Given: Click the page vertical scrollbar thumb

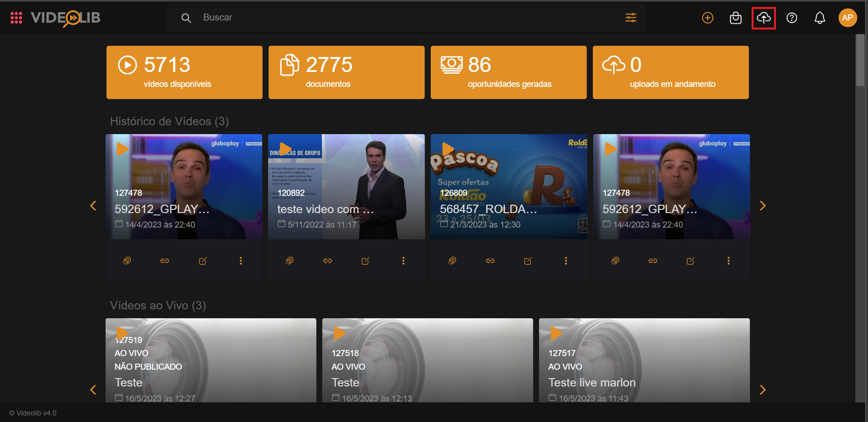Looking at the screenshot, I should click(860, 60).
